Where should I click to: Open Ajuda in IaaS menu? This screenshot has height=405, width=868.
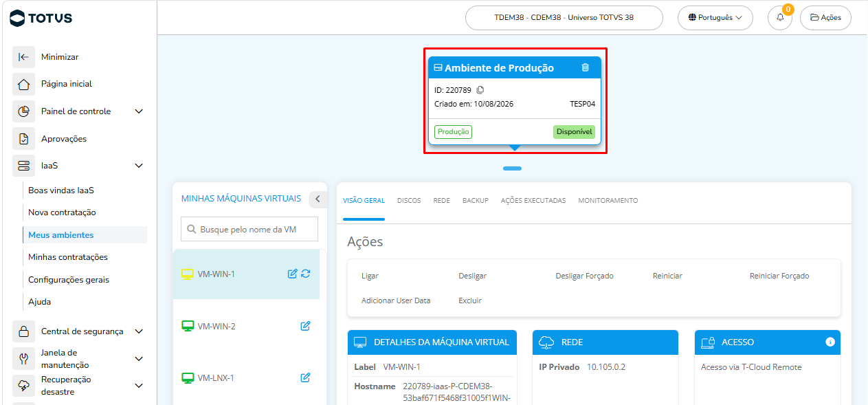(40, 302)
